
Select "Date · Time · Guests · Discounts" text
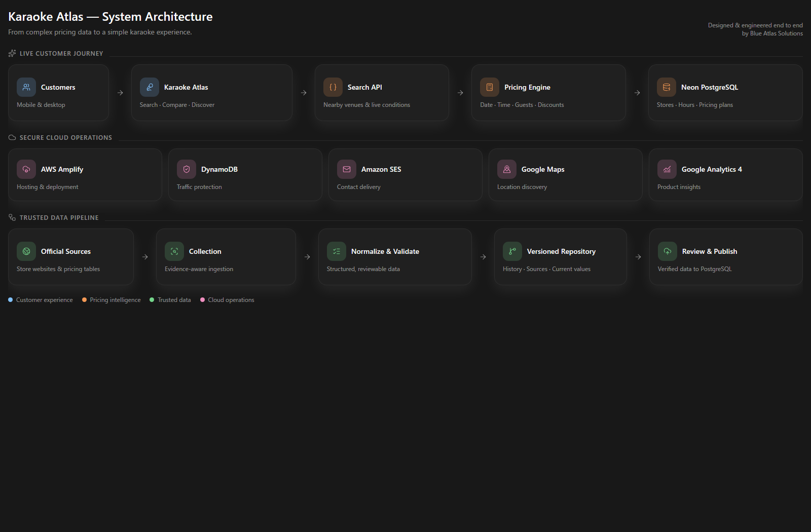(522, 105)
